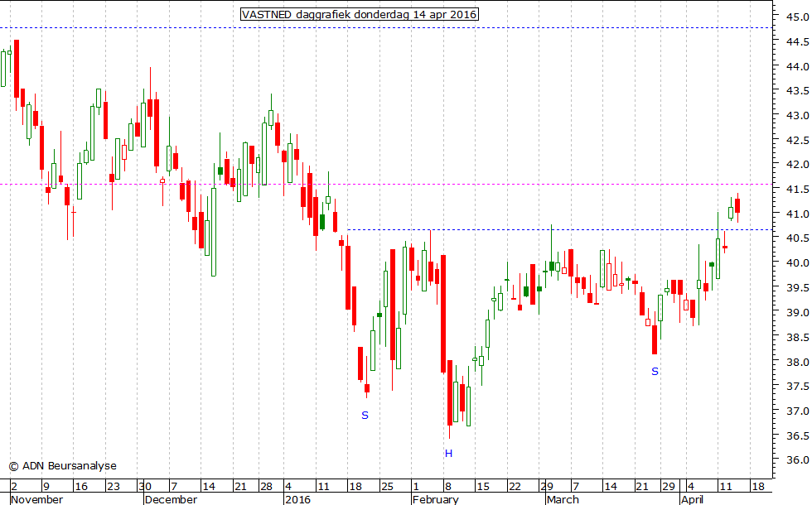This screenshot has height=505, width=812.
Task: Click the 39.0 price axis label
Action: click(797, 313)
